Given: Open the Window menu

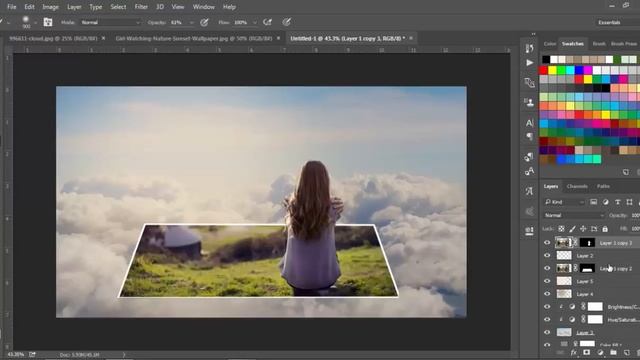Looking at the screenshot, I should (x=204, y=7).
